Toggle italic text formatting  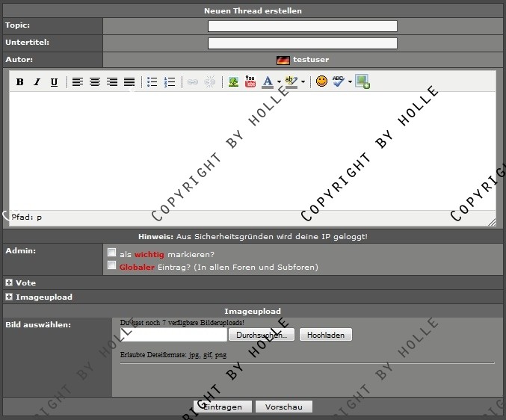point(37,82)
